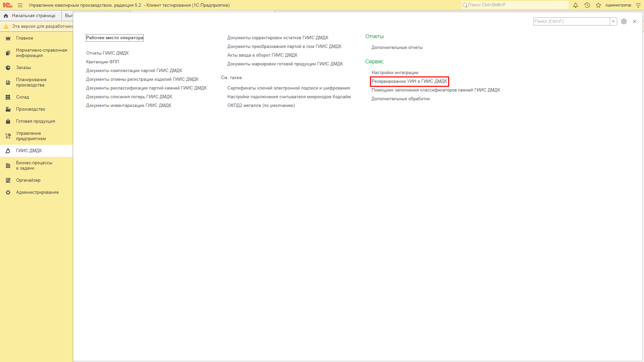Click the gear icon beside Администрирование

pyautogui.click(x=8, y=192)
